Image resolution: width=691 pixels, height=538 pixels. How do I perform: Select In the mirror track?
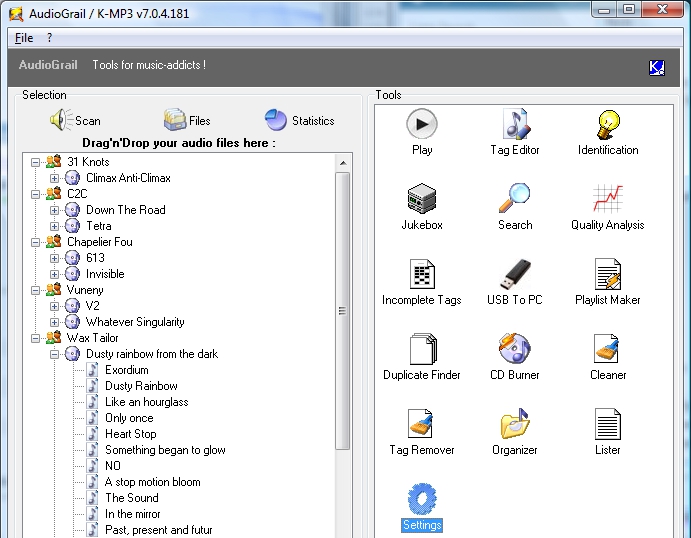(x=133, y=514)
